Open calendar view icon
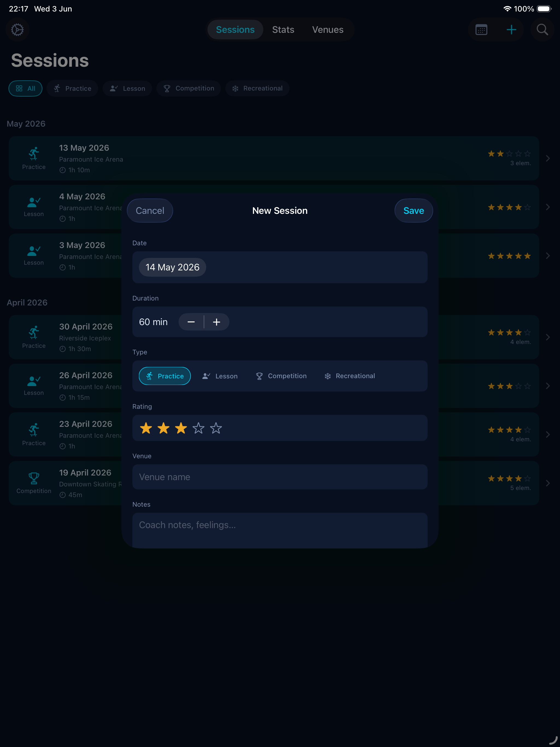Viewport: 560px width, 747px height. coord(481,30)
